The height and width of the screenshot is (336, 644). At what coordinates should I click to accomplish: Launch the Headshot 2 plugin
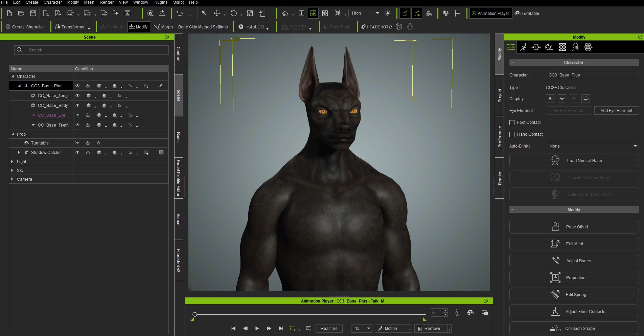click(376, 27)
